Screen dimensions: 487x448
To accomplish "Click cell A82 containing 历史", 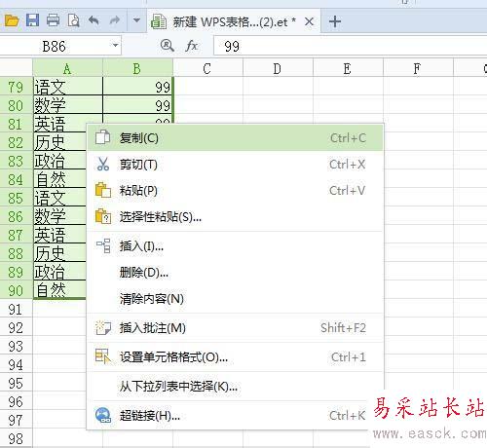I will (x=60, y=142).
